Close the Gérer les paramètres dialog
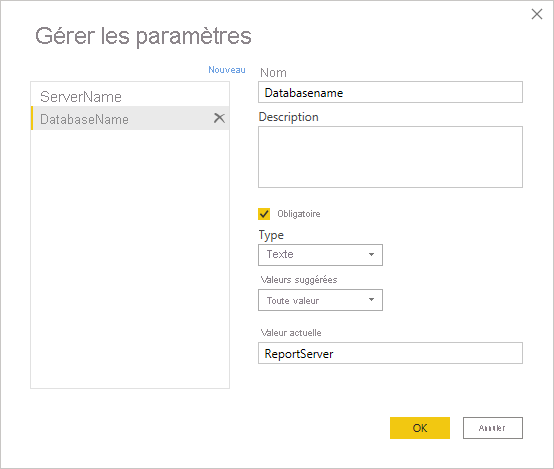This screenshot has height=469, width=554. click(537, 14)
